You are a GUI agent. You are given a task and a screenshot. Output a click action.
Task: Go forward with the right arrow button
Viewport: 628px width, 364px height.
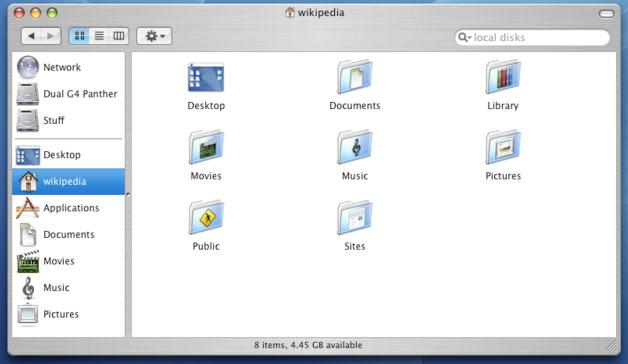point(51,36)
